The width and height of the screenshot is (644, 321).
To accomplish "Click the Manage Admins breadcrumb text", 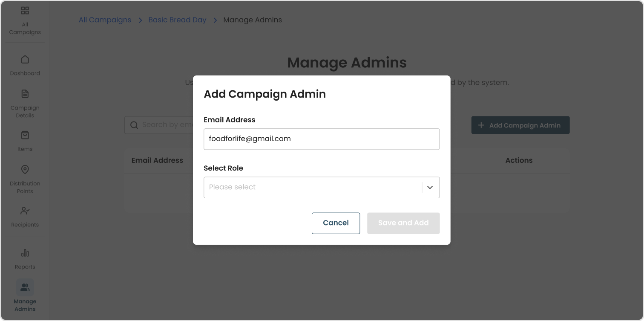I will coord(253,20).
